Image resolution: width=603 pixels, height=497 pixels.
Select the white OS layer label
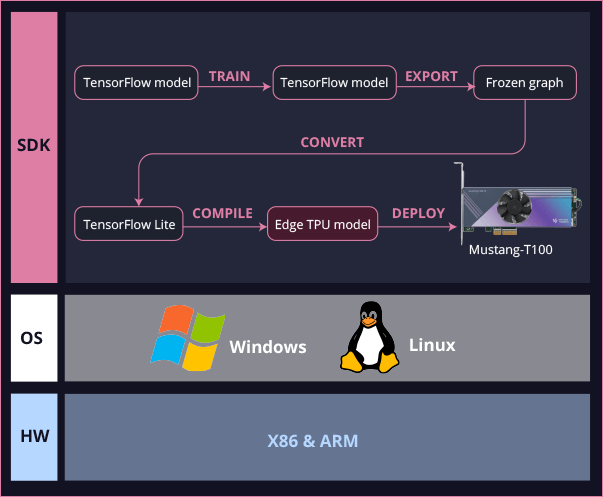pyautogui.click(x=33, y=337)
